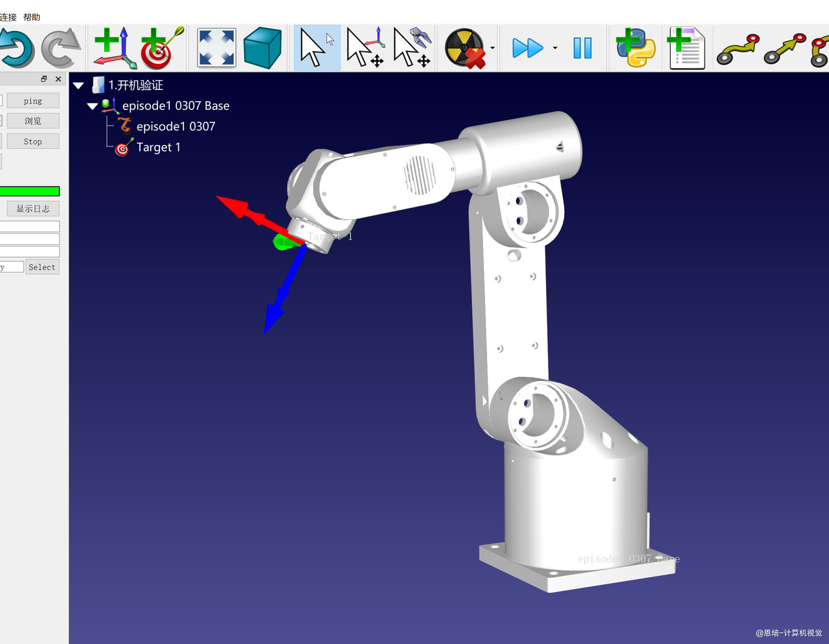Collapse the episode1 0307 Base node
The width and height of the screenshot is (829, 644).
pos(93,106)
